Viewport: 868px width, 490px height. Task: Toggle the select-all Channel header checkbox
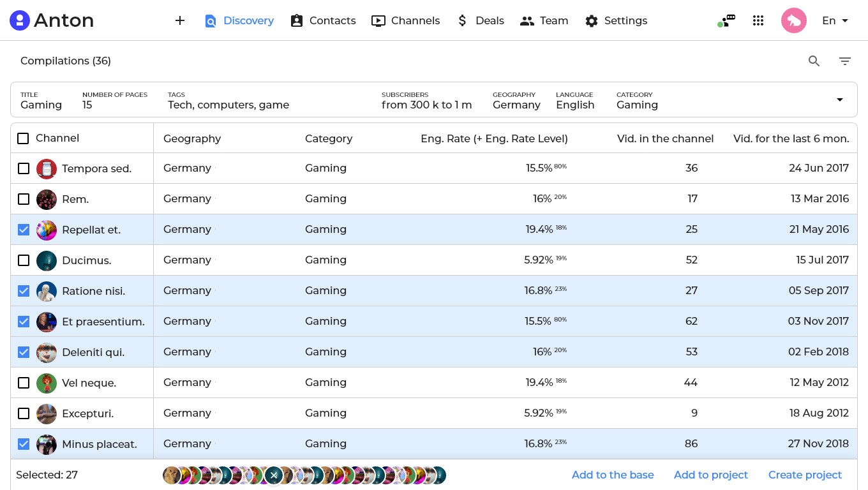(x=23, y=138)
